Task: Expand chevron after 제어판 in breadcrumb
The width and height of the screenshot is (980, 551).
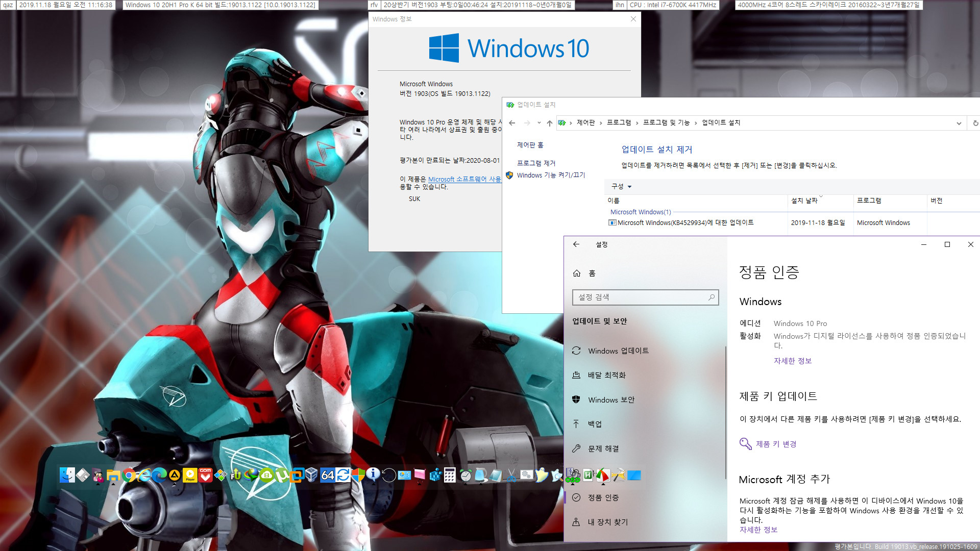Action: pyautogui.click(x=601, y=123)
